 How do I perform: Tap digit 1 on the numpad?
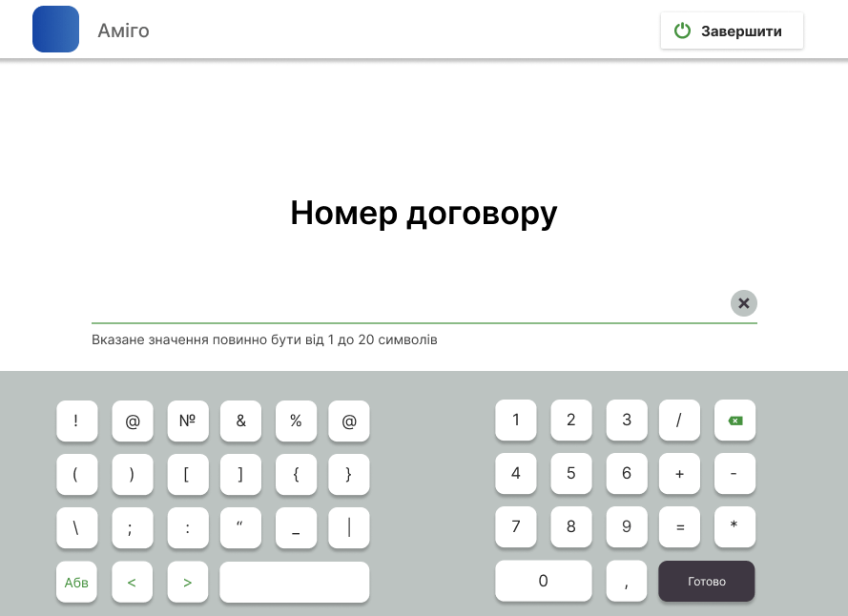click(516, 420)
